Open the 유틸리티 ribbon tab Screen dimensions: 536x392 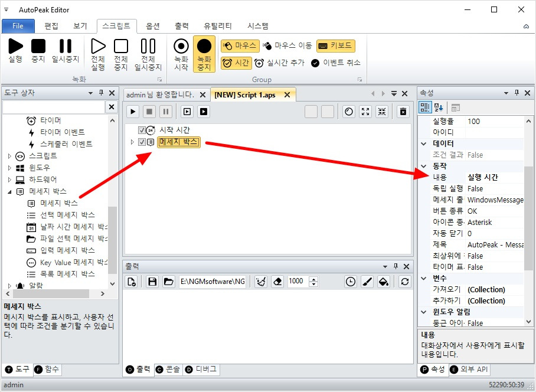tap(218, 26)
